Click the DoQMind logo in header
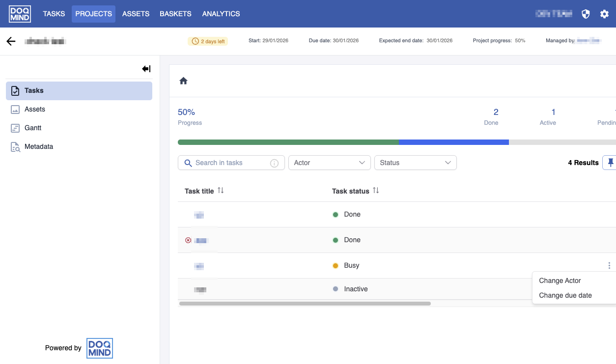The width and height of the screenshot is (616, 364). pyautogui.click(x=20, y=14)
